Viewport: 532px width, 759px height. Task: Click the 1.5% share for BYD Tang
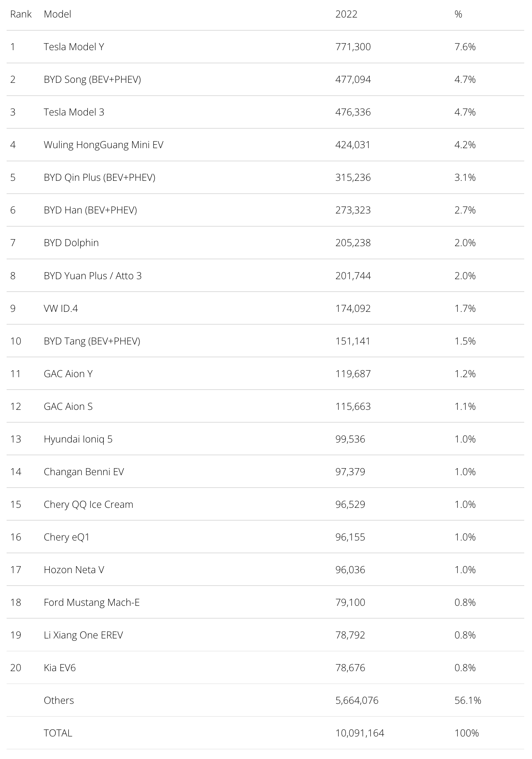[465, 341]
